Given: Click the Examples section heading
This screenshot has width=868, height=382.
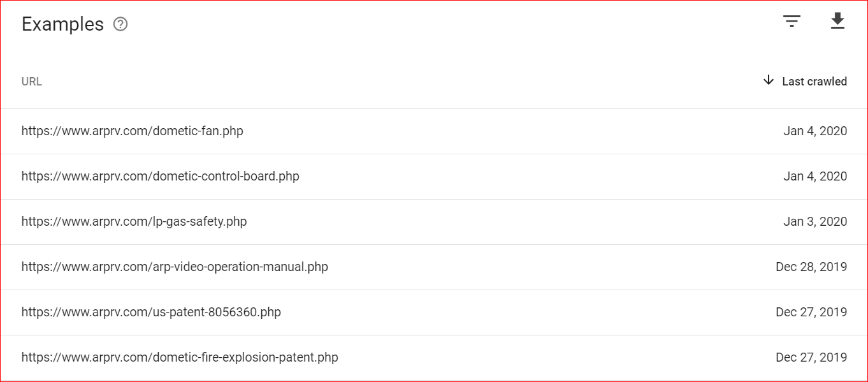Looking at the screenshot, I should [x=62, y=24].
